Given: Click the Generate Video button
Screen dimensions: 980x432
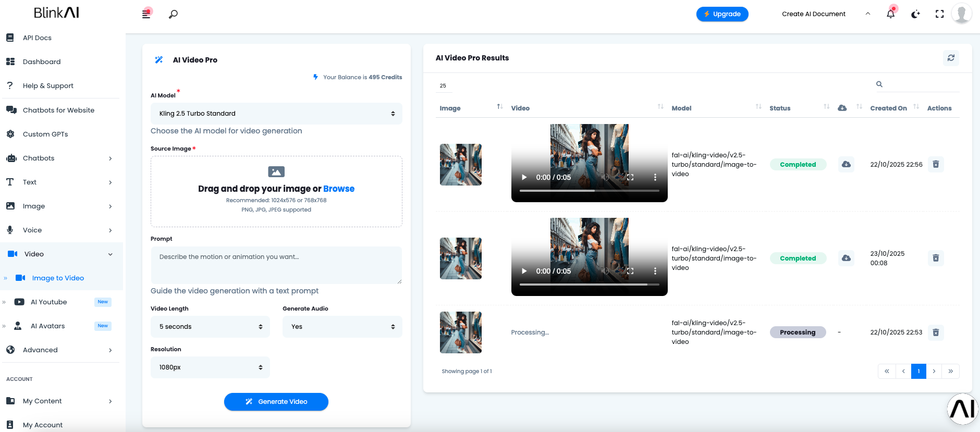Looking at the screenshot, I should tap(276, 402).
